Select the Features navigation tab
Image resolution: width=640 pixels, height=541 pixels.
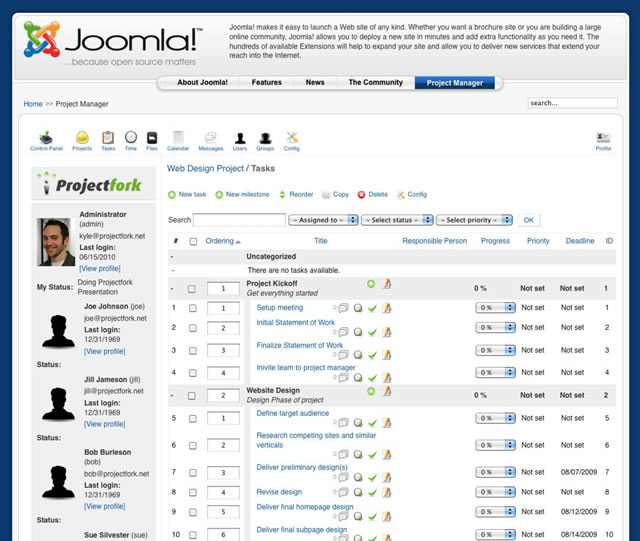(266, 83)
